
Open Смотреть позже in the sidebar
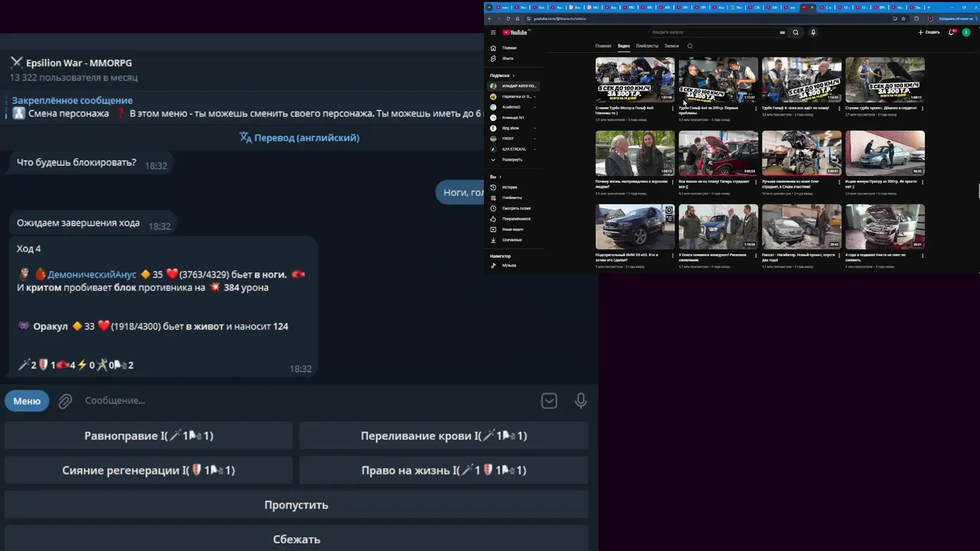tap(514, 208)
